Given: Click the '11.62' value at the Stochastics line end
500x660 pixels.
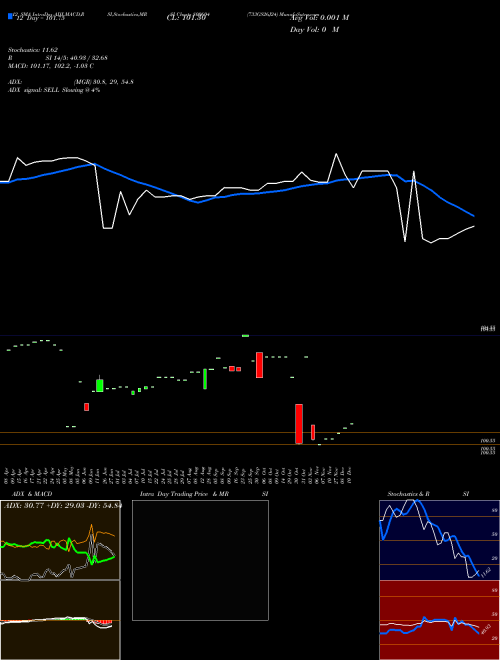Looking at the screenshot, I should [485, 572].
